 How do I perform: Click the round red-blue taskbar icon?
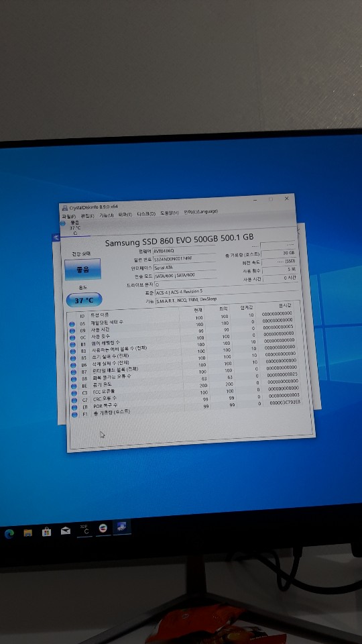point(103,529)
